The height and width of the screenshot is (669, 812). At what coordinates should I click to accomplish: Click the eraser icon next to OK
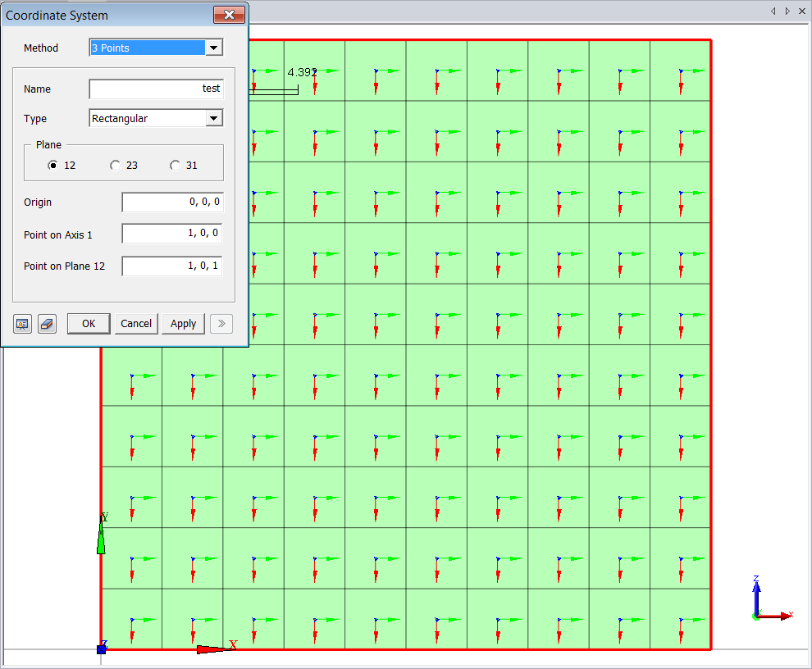(x=47, y=324)
